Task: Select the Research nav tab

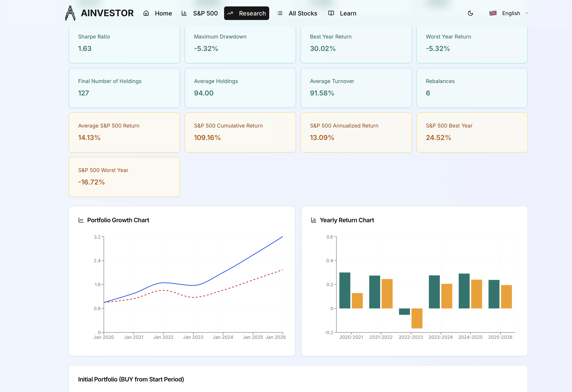Action: click(247, 13)
